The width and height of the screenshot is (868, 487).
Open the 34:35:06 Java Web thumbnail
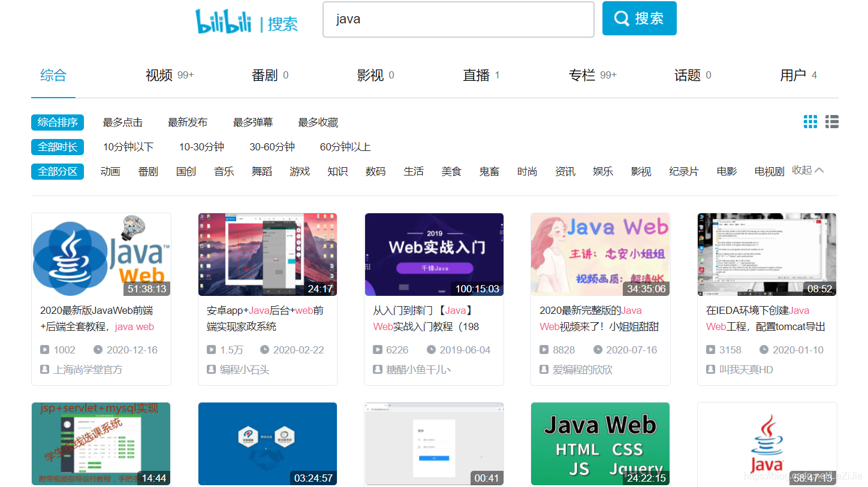(x=601, y=255)
